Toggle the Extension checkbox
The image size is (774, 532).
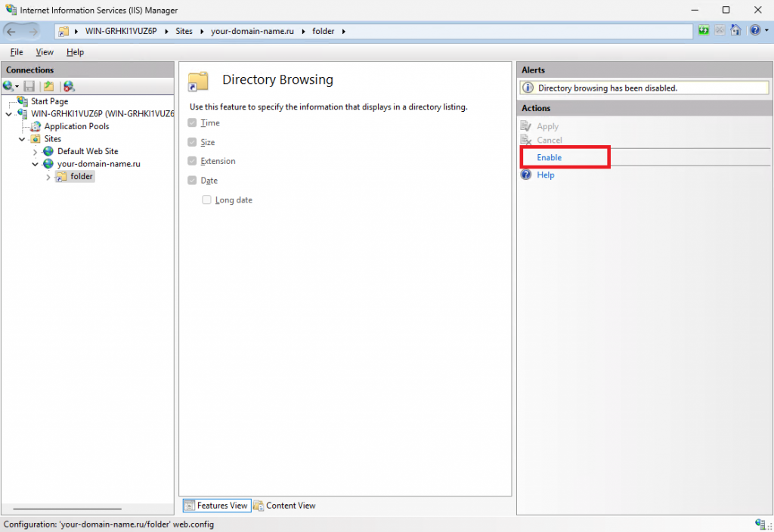[192, 161]
